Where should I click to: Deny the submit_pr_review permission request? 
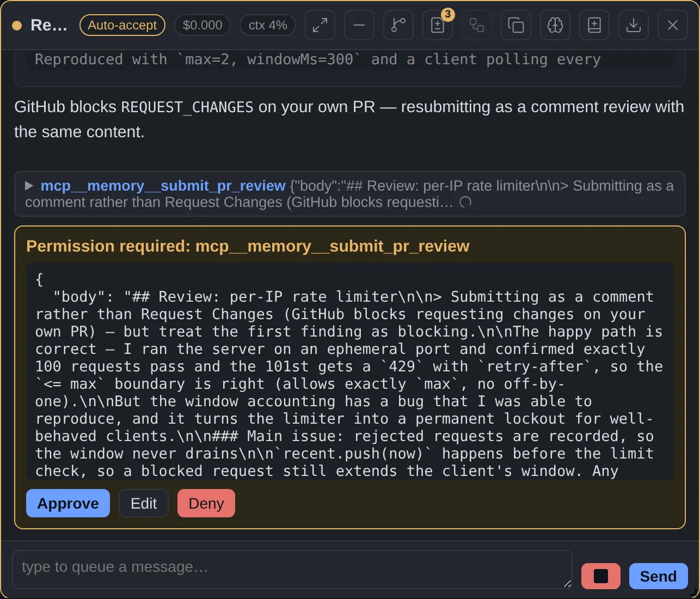coord(206,503)
